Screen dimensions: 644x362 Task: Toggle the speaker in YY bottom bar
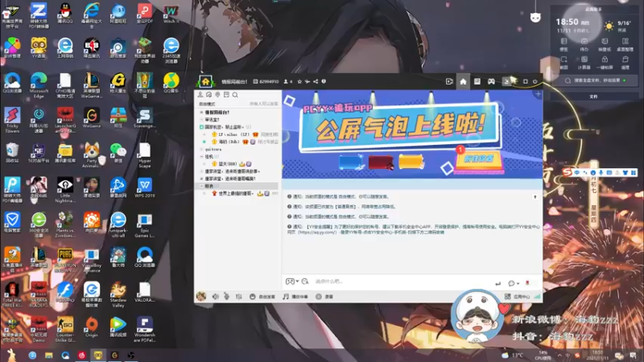[215, 296]
